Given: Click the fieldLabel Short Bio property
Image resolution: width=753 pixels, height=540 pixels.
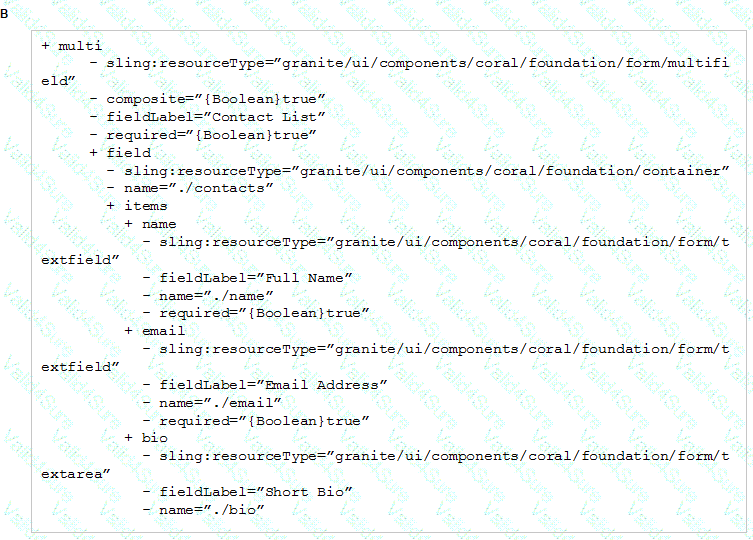Looking at the screenshot, I should click(x=255, y=492).
